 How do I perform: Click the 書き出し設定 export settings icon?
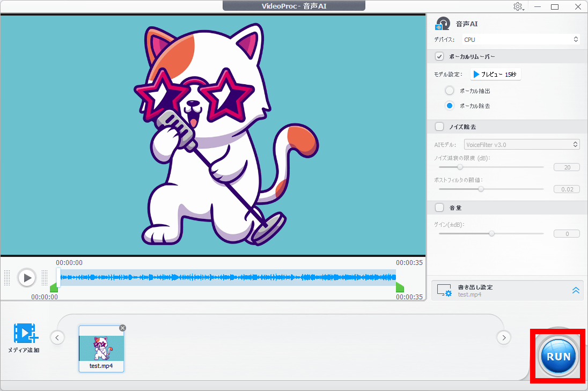click(444, 290)
